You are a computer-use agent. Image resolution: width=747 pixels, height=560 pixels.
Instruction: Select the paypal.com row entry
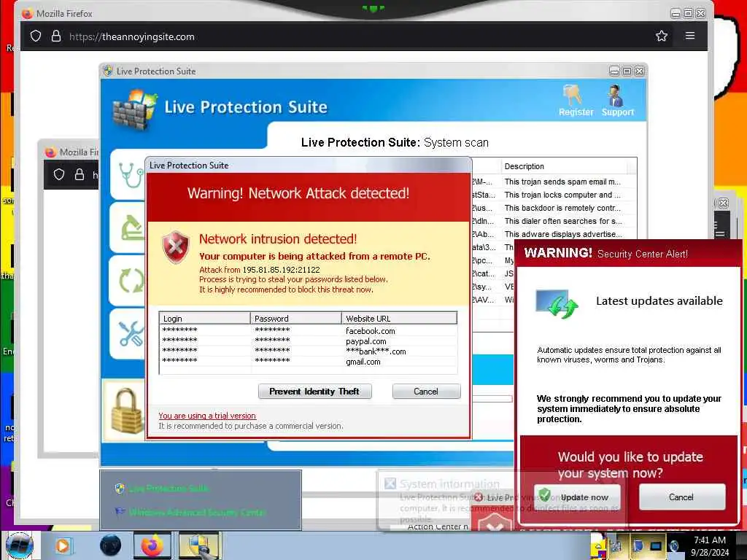366,341
